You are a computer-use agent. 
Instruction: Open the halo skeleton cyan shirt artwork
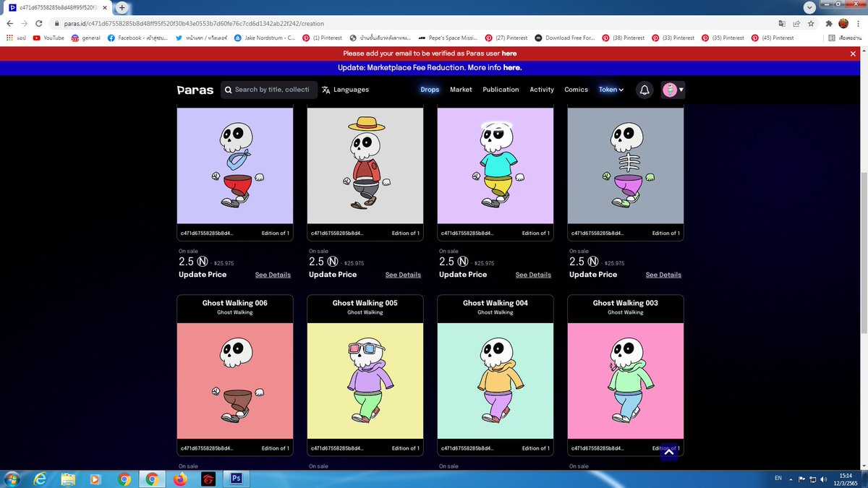495,166
